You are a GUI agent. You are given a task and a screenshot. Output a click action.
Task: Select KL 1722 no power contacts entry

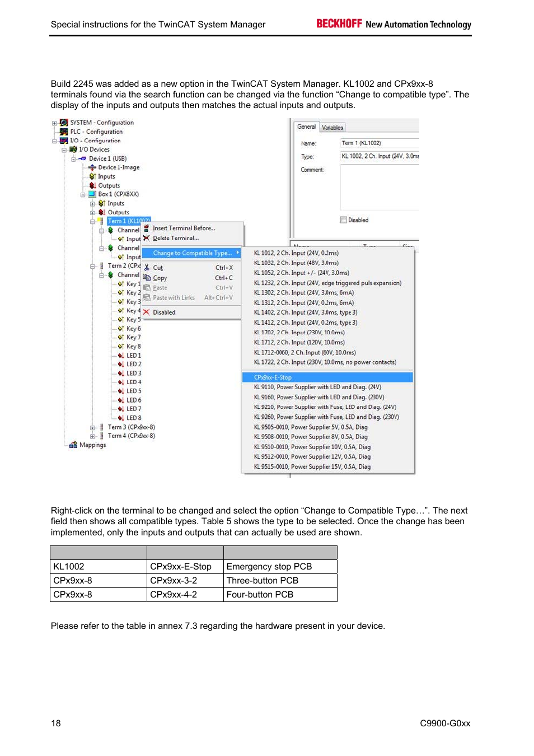(x=327, y=362)
